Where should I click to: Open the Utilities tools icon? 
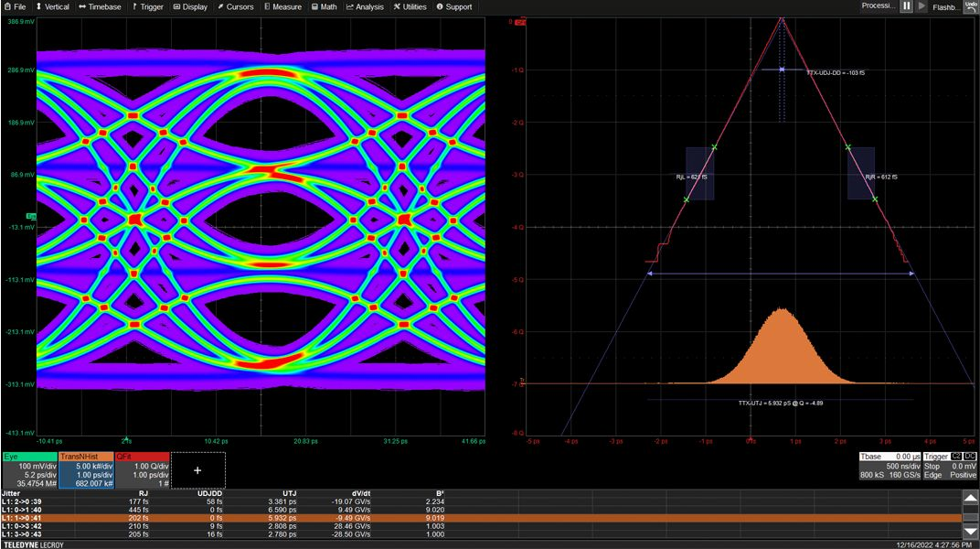pyautogui.click(x=406, y=6)
